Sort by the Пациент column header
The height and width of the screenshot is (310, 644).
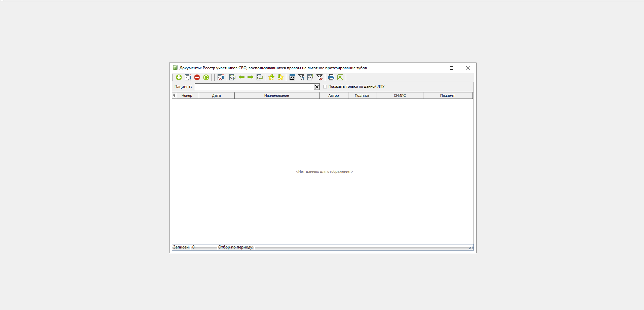448,95
